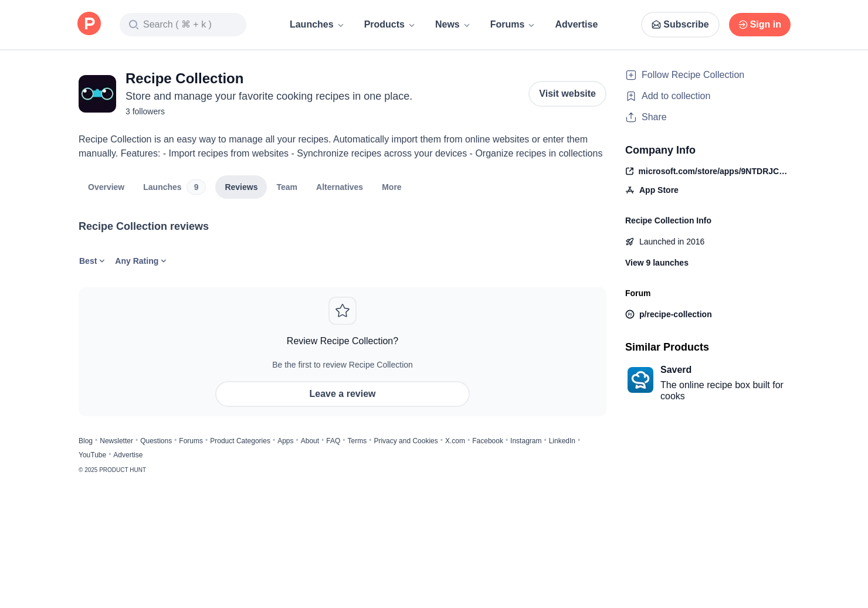Viewport: 868px width, 608px height.
Task: Open the About footer link
Action: 310,441
